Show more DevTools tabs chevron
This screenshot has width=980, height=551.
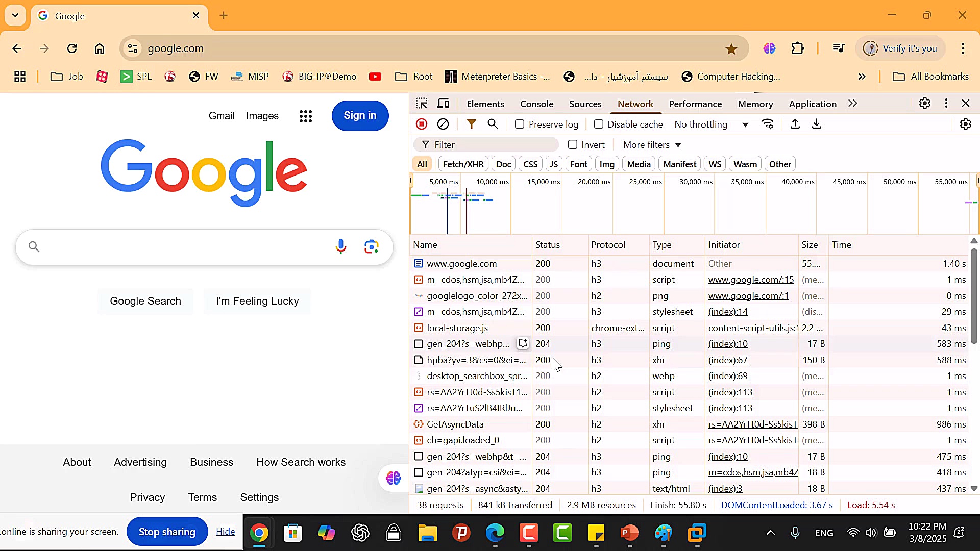click(x=853, y=104)
